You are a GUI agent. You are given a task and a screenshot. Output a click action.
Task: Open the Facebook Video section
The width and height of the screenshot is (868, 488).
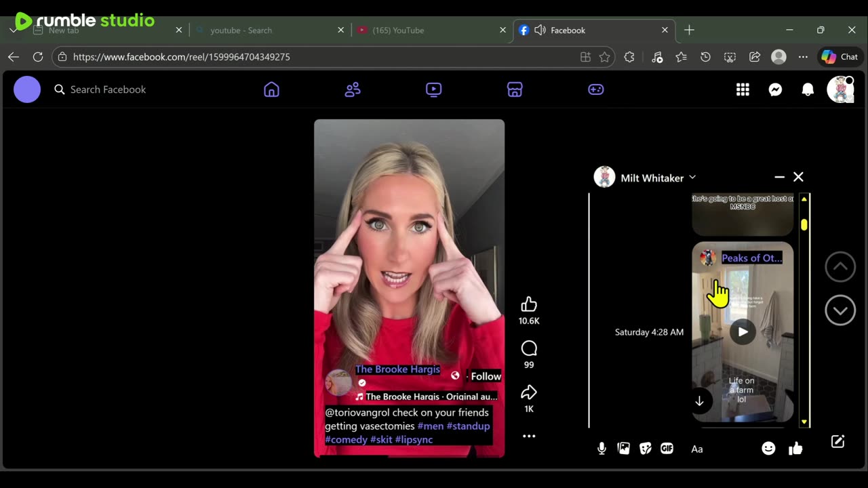point(434,89)
